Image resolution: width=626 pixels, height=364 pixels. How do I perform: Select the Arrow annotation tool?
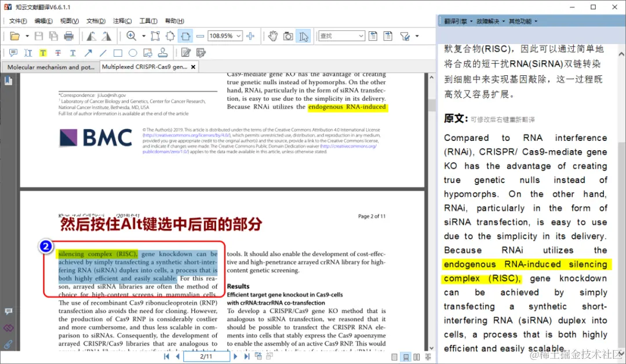pyautogui.click(x=89, y=52)
